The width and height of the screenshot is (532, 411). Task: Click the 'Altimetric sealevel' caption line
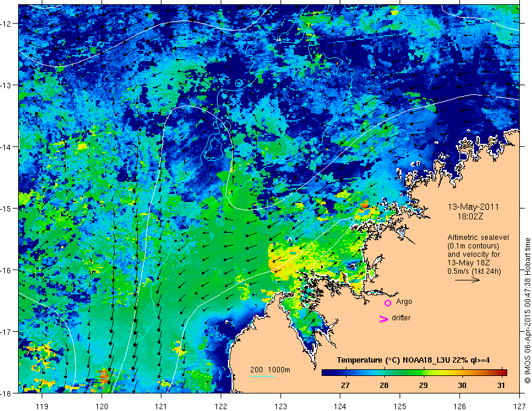(x=478, y=238)
